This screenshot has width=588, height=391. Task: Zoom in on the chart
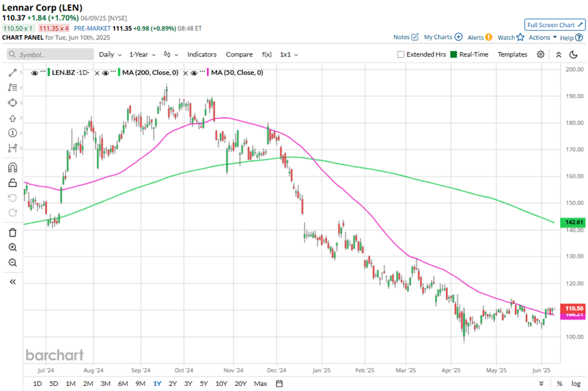click(13, 247)
